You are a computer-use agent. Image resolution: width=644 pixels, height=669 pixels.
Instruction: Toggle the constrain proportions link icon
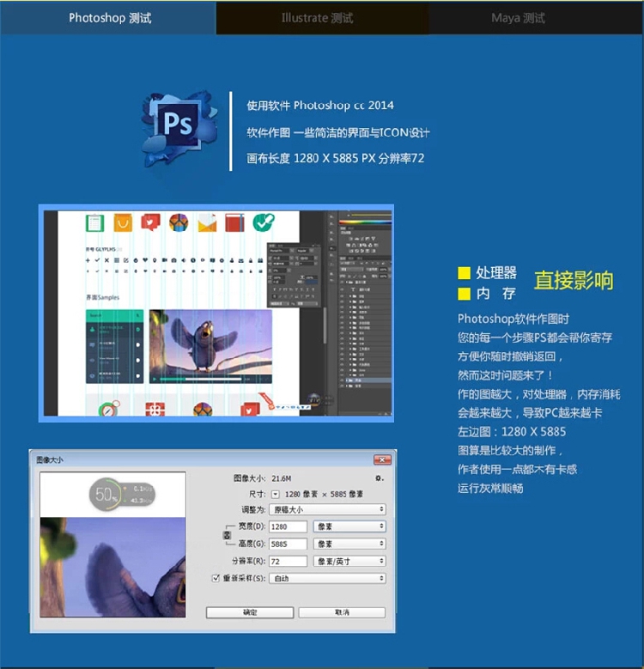tap(227, 535)
